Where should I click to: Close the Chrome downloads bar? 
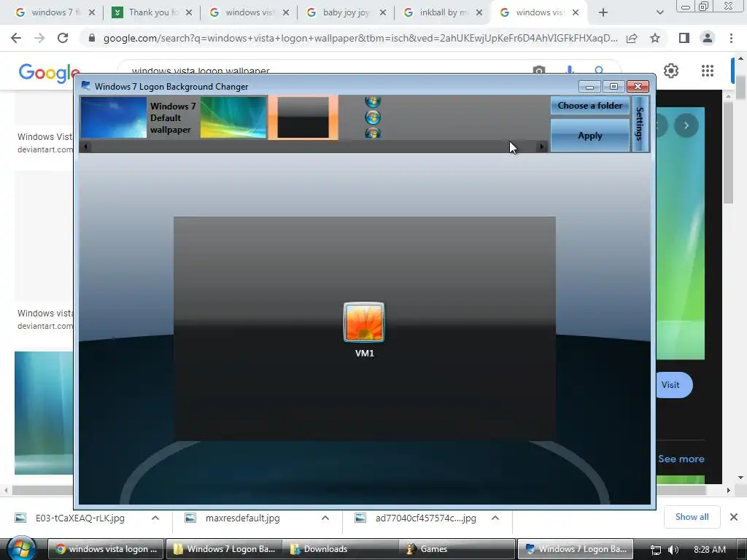[x=734, y=517]
